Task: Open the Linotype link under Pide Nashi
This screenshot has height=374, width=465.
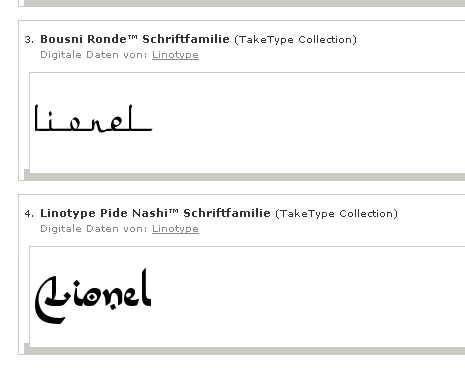Action: (x=175, y=229)
